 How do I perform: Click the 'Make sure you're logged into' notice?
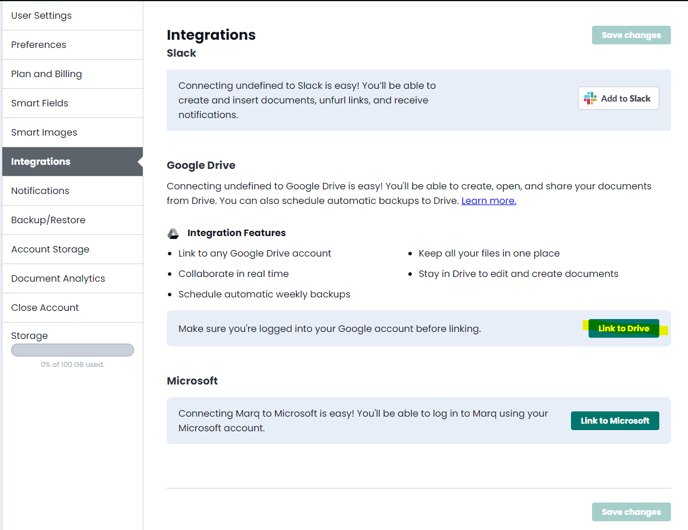[330, 329]
